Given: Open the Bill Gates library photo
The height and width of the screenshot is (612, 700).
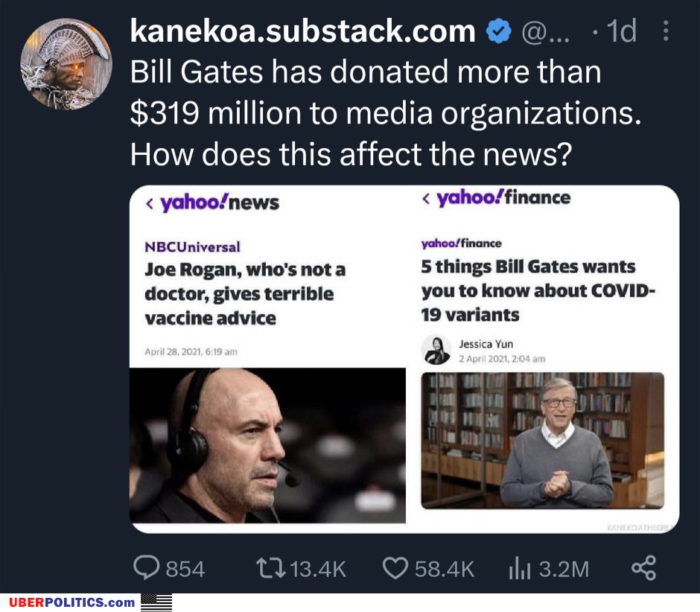Looking at the screenshot, I should [542, 440].
